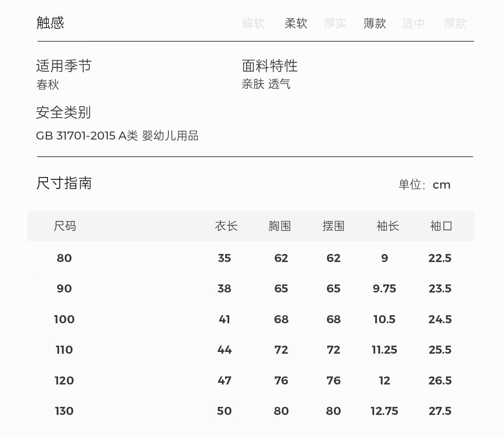504x438 pixels.
Task: Select size 110 row label
Action: point(64,350)
